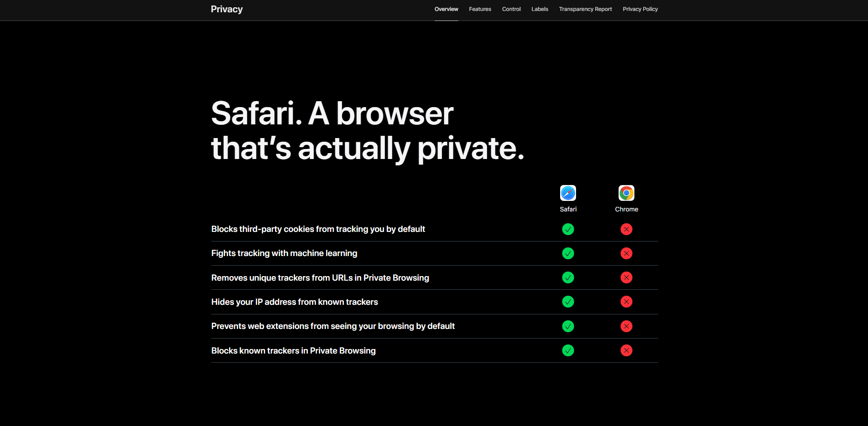Click the Chrome browser icon
The height and width of the screenshot is (426, 868).
point(626,193)
